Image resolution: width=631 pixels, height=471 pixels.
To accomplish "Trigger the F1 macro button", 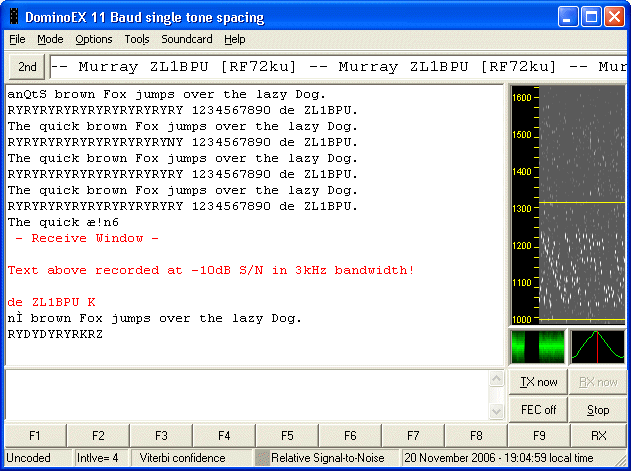I will [x=35, y=436].
